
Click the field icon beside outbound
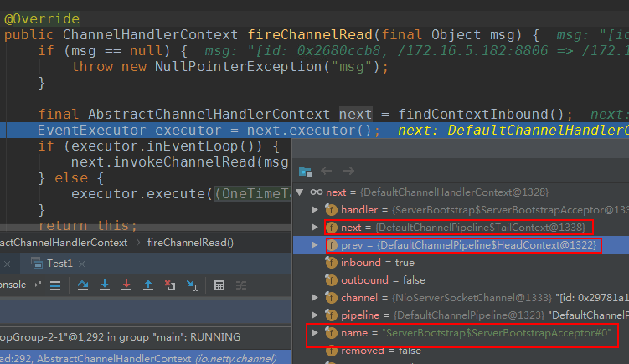pyautogui.click(x=331, y=279)
